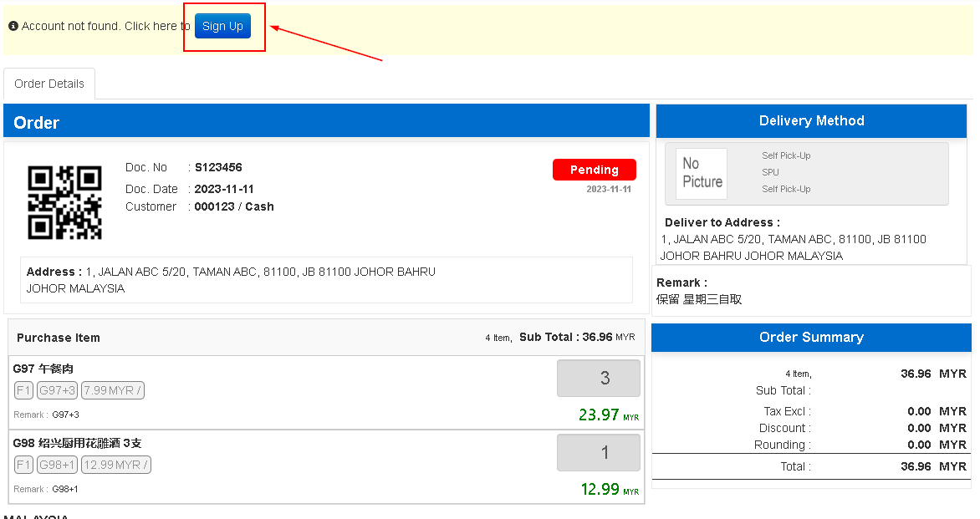Click the F1 tag under G98 item

click(23, 465)
